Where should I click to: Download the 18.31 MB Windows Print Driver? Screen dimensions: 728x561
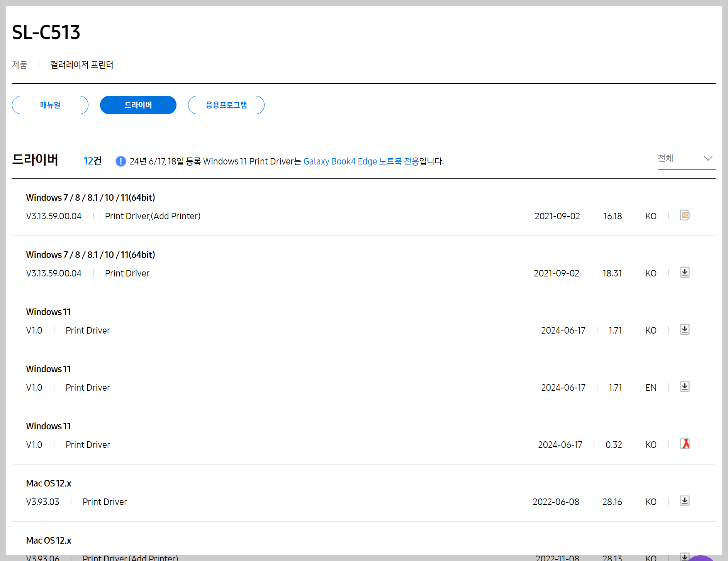[x=685, y=272]
